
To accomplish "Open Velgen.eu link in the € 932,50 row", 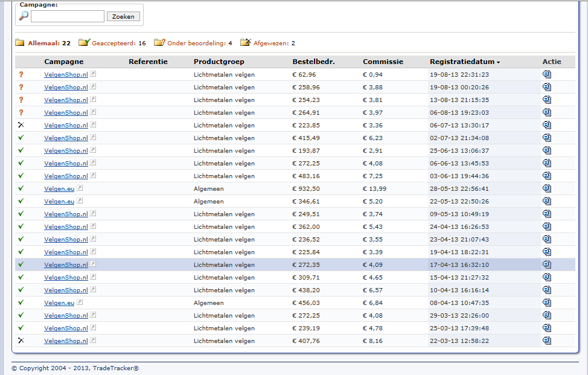I will tap(59, 188).
